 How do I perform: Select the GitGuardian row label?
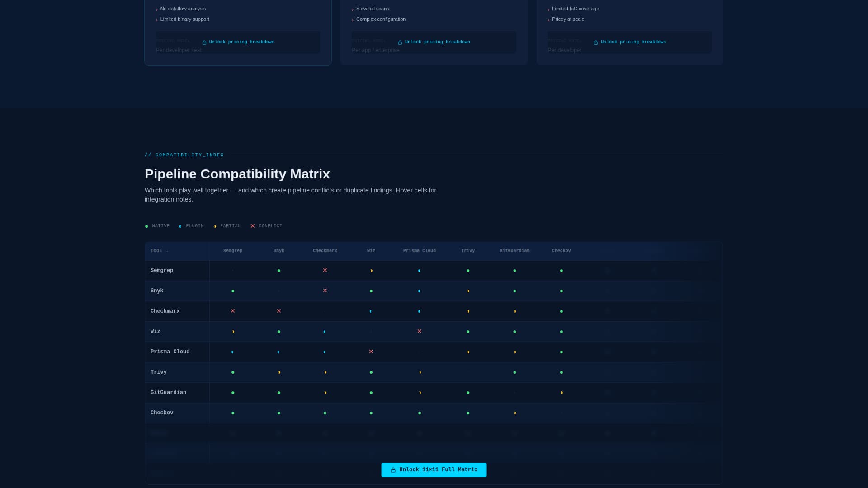tap(168, 393)
